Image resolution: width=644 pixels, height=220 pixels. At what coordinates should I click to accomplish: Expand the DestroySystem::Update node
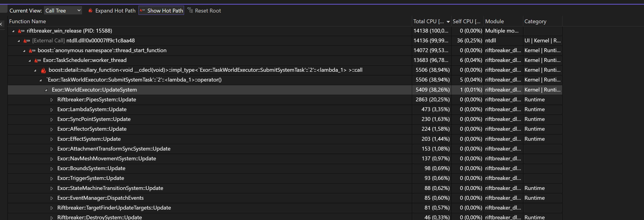coord(51,218)
